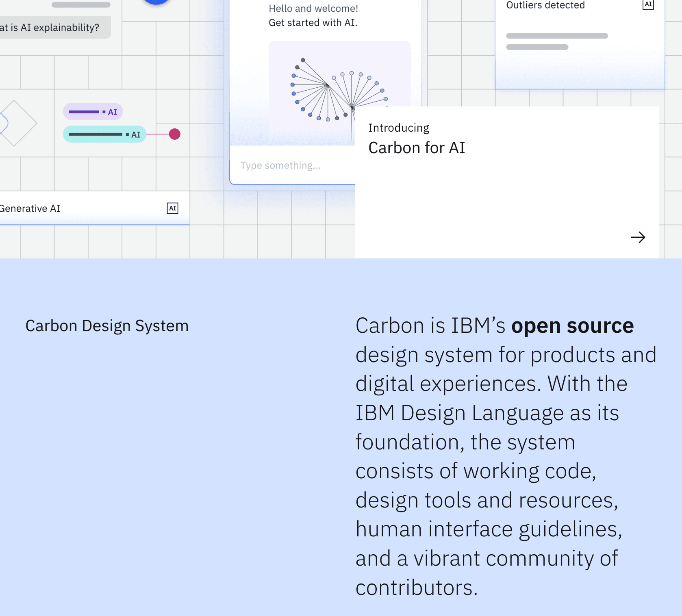Open the Introducing Carbon for AI card
Viewport: 682px width, 616px height.
coord(507,182)
